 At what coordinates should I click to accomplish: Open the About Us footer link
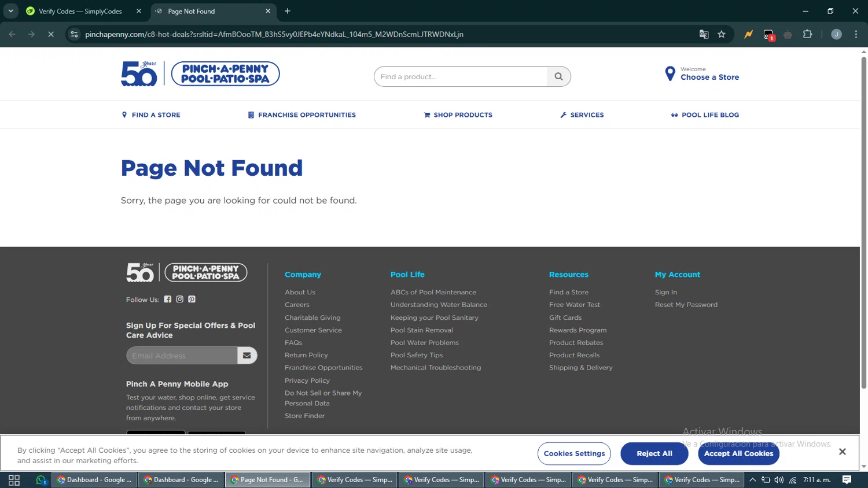pyautogui.click(x=300, y=293)
